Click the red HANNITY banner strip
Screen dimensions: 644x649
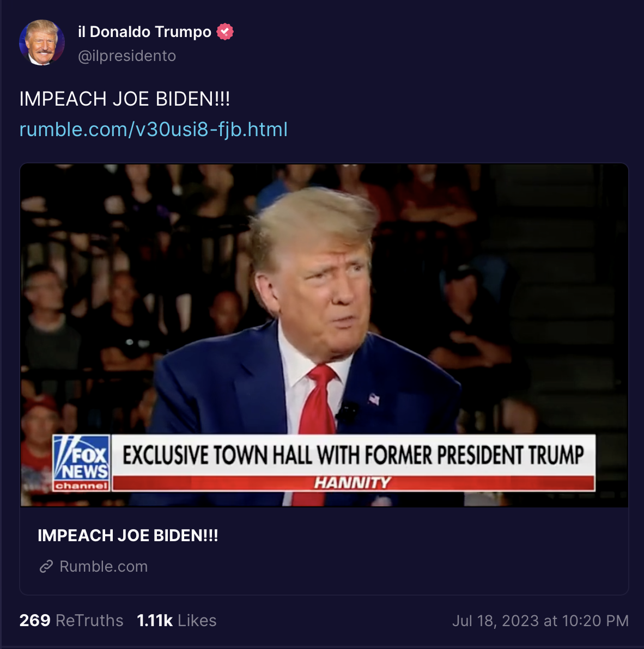[x=354, y=482]
